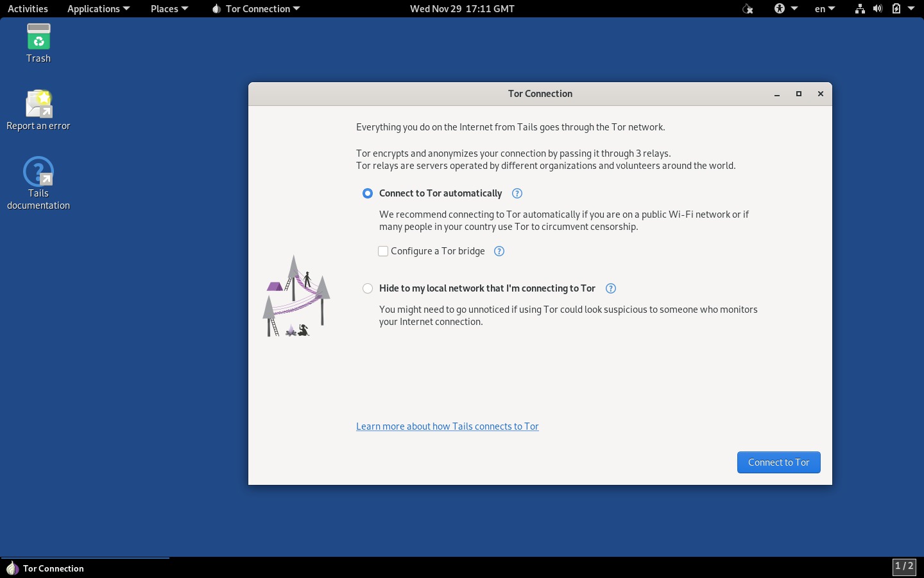Open the clock and calendar Wed Nov 29

[462, 8]
